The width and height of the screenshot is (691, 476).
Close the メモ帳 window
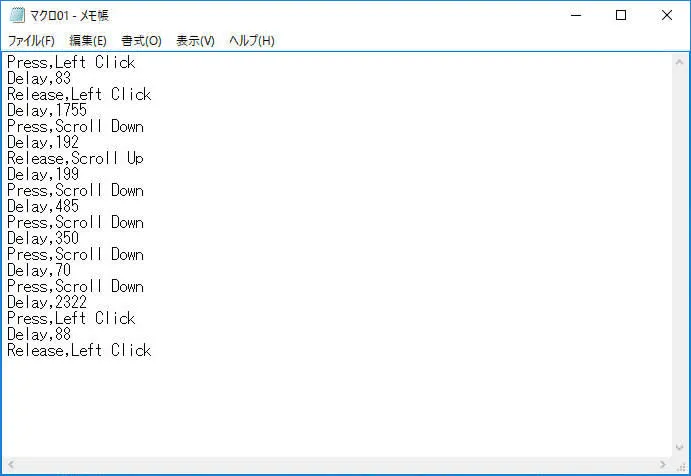click(x=667, y=15)
